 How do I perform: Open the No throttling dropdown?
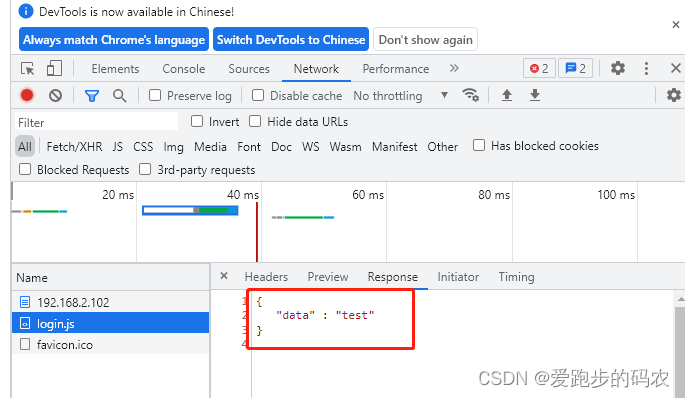pos(401,96)
